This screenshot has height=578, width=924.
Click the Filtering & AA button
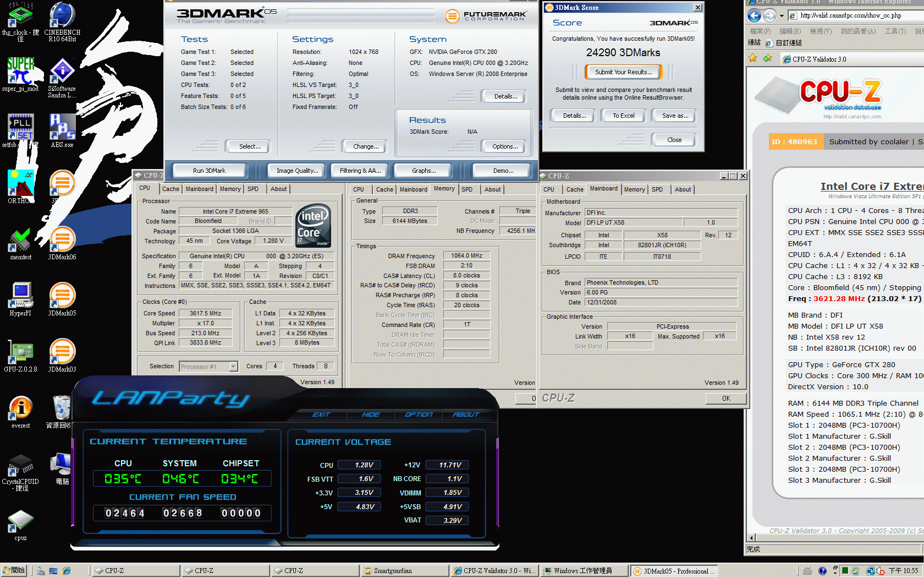pos(360,171)
